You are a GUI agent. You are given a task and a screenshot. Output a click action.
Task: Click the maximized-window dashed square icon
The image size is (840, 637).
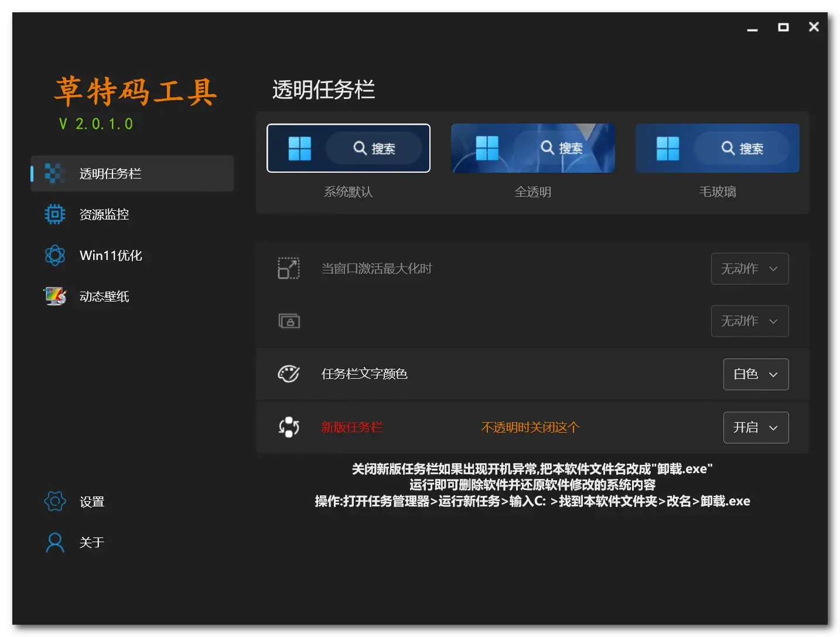288,268
